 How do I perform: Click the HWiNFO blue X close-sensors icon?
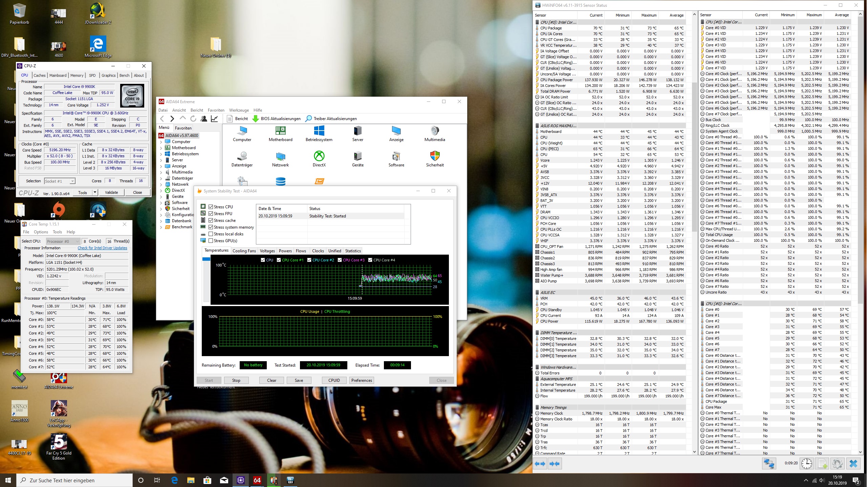pos(853,464)
